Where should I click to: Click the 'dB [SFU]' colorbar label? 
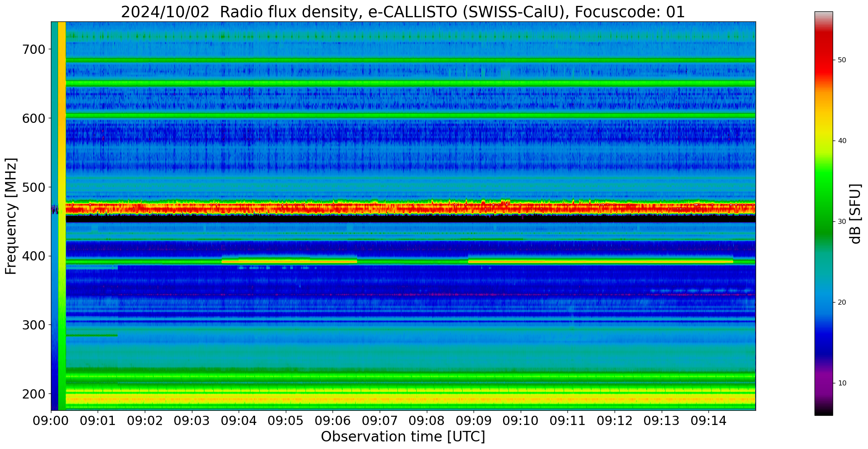(855, 214)
